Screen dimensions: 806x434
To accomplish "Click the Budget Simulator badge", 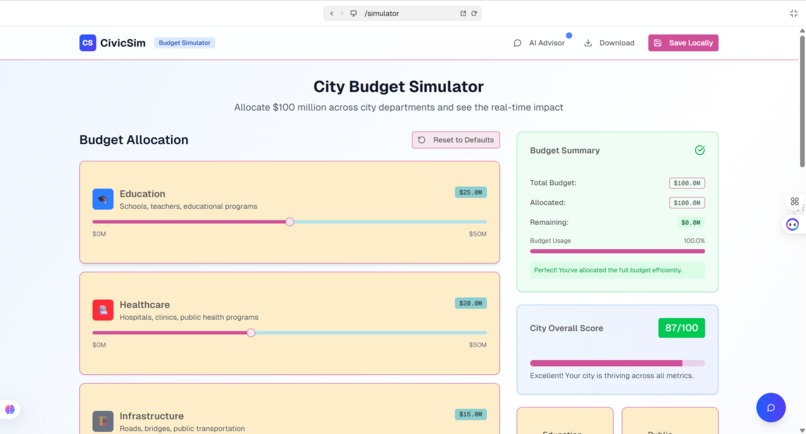I will tap(185, 43).
